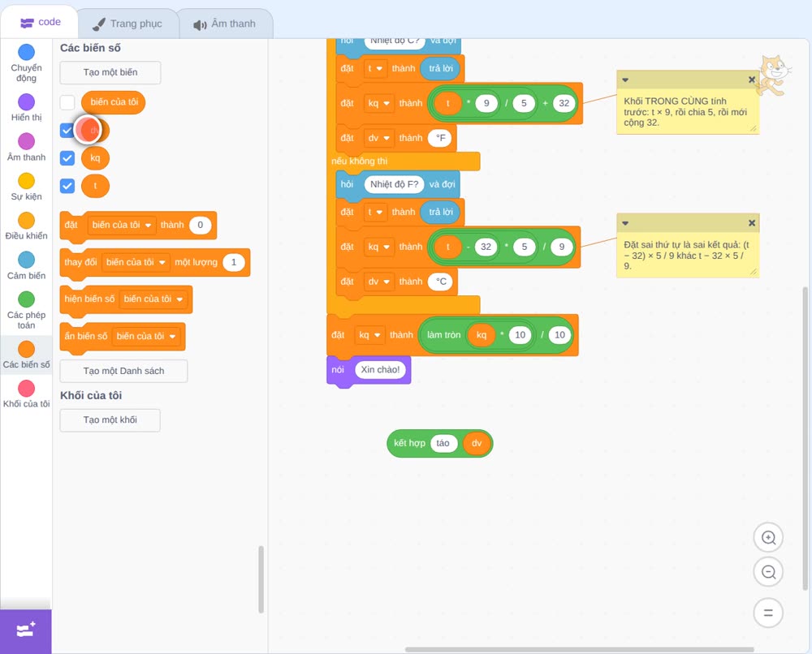The height and width of the screenshot is (654, 812).
Task: Open kq dropdown in the 'làm tròn' block
Action: (369, 335)
